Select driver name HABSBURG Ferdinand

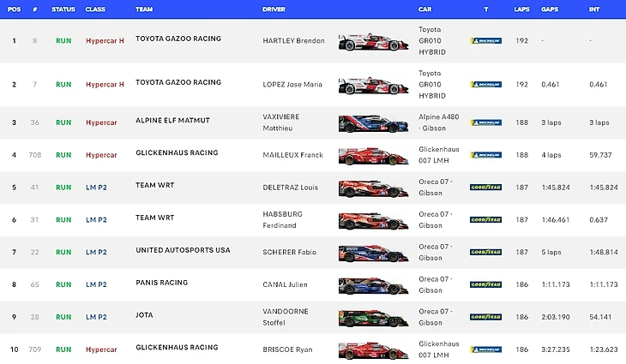(283, 219)
